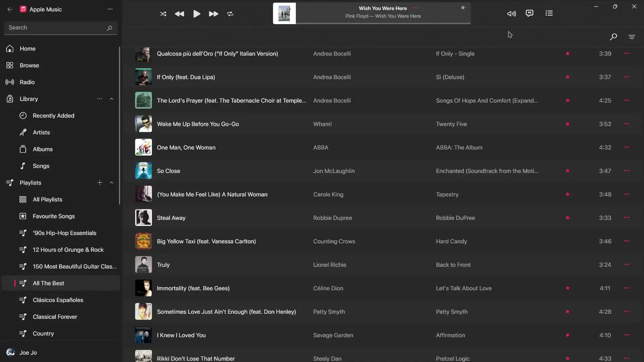Click the library search field
The image size is (644, 362).
(54, 27)
